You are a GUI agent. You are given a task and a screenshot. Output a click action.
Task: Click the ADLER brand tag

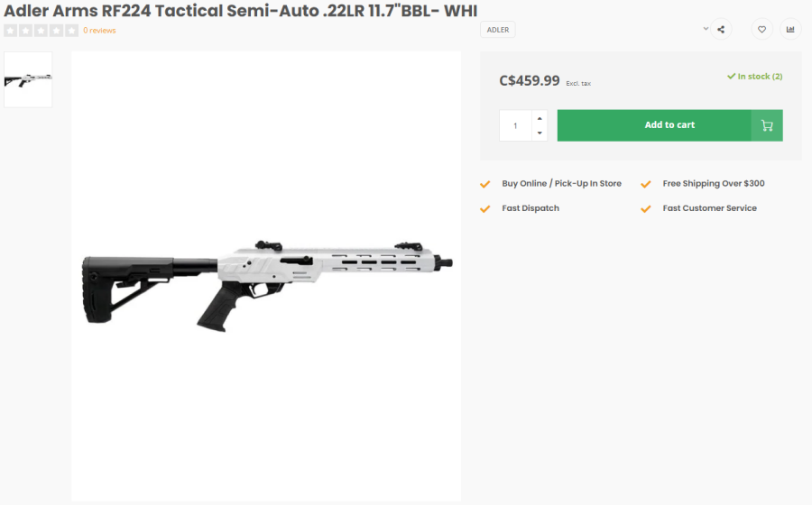(x=498, y=30)
